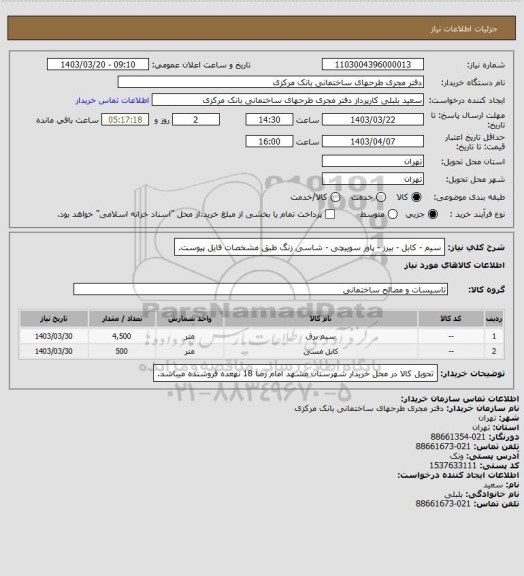Click the unit متر in سیم برق row

coord(189,336)
